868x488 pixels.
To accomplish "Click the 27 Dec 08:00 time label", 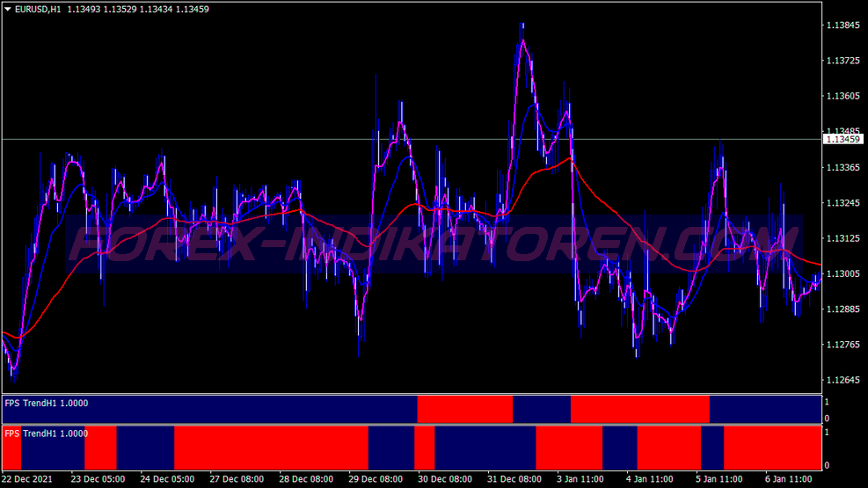I will (x=237, y=479).
